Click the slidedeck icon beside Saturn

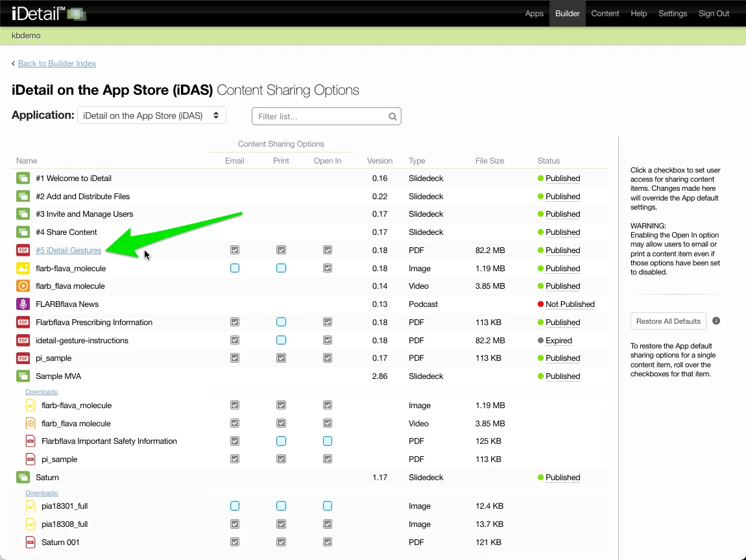(23, 478)
